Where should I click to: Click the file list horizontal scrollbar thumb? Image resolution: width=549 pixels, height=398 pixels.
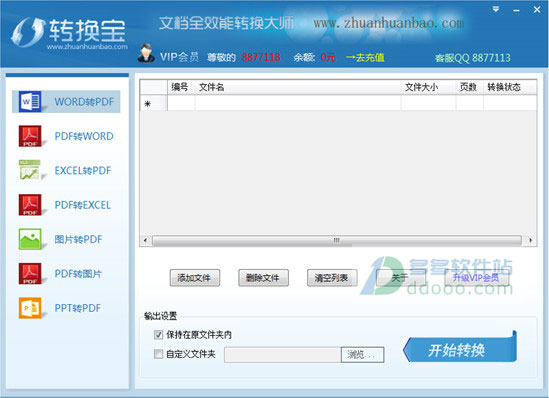337,240
